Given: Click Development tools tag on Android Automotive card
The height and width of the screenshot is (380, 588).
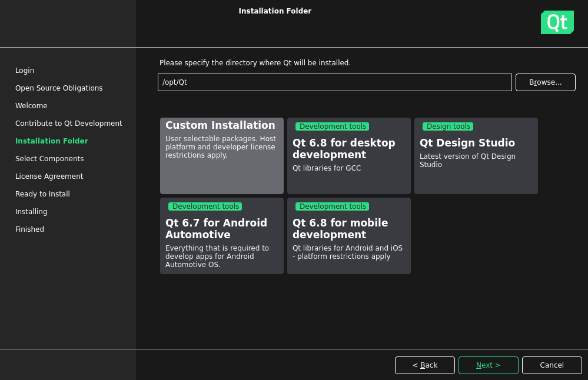Looking at the screenshot, I should pos(205,206).
